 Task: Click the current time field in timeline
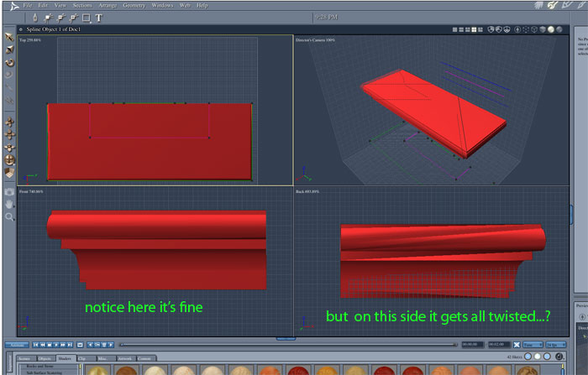470,344
